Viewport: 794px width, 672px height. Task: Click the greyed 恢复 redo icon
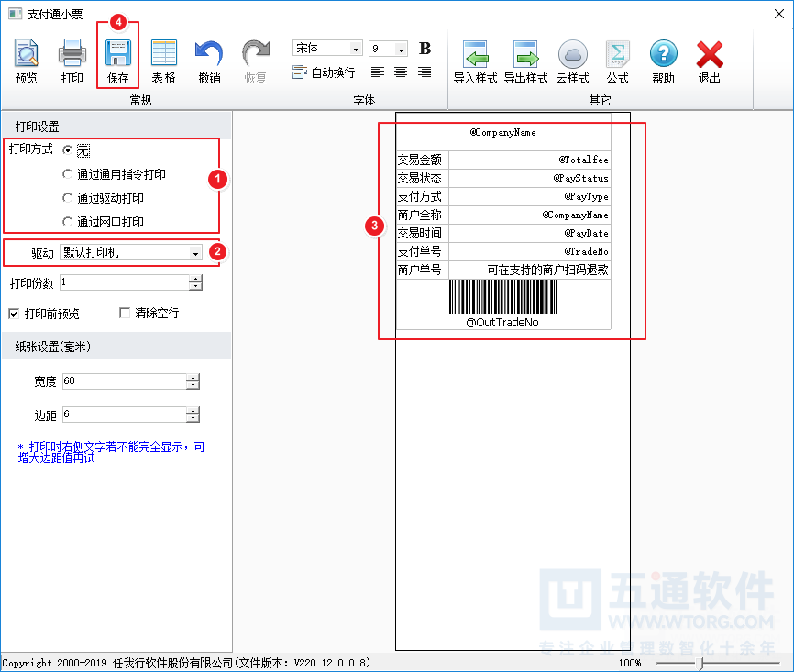pos(255,61)
